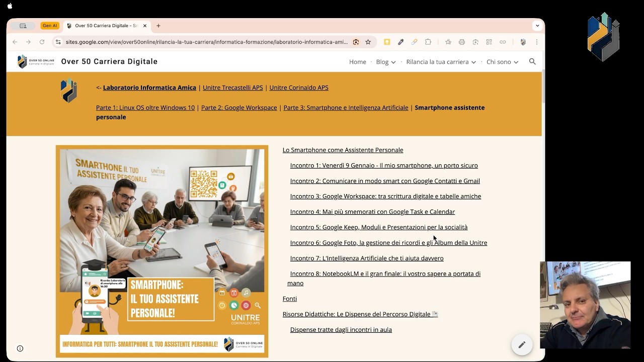Image resolution: width=644 pixels, height=362 pixels.
Task: Click the pencil edit site button
Action: pyautogui.click(x=522, y=344)
